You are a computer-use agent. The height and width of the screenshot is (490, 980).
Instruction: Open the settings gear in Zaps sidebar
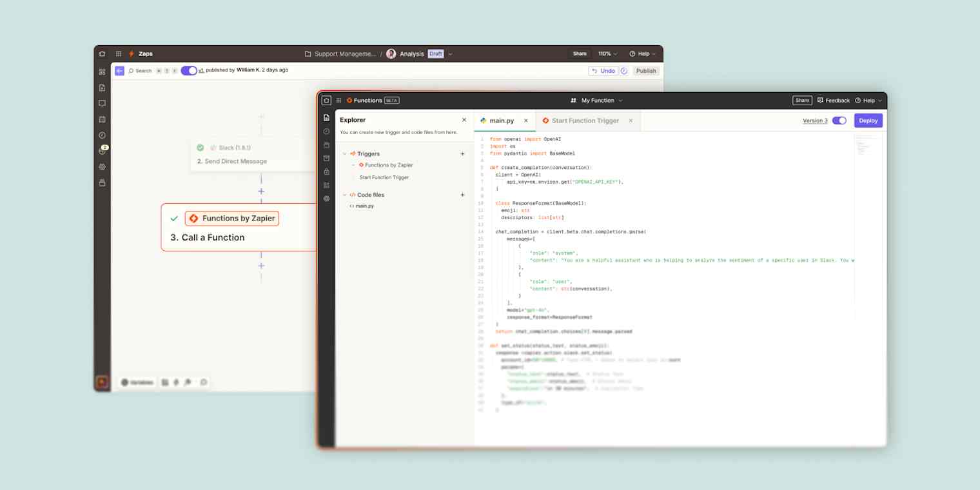102,167
